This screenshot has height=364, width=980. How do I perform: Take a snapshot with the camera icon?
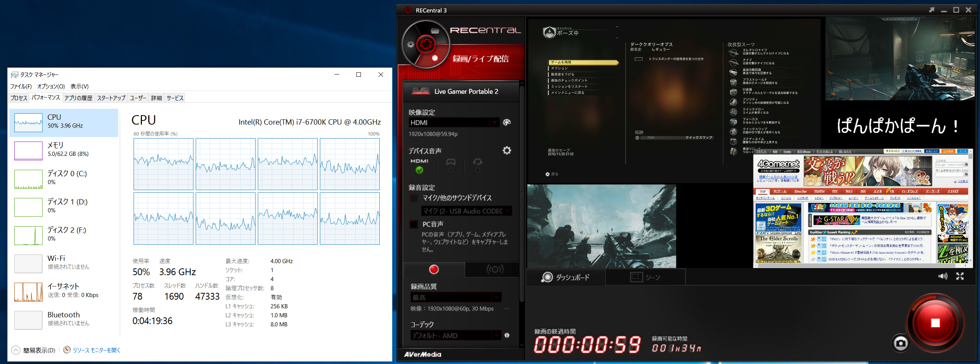tap(901, 343)
